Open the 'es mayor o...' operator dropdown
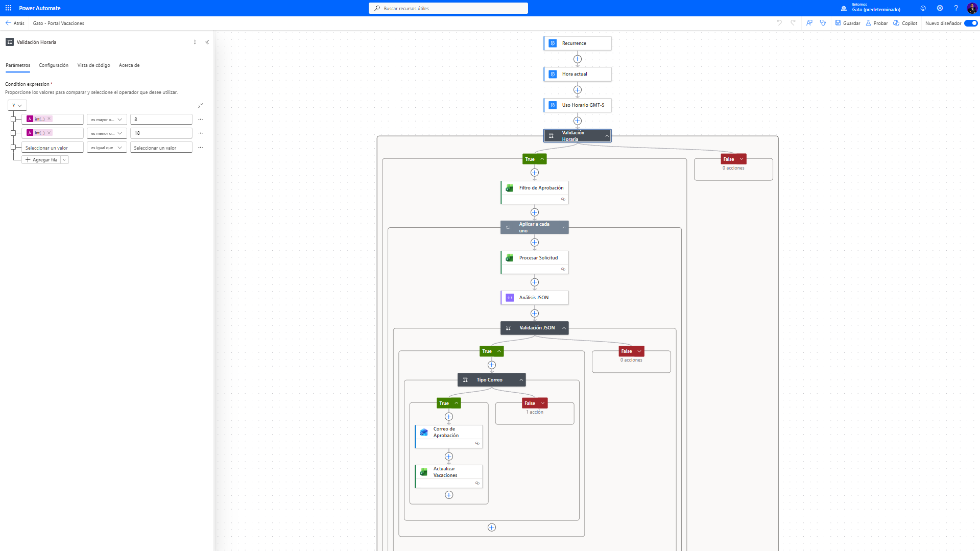The image size is (980, 551). click(x=107, y=119)
